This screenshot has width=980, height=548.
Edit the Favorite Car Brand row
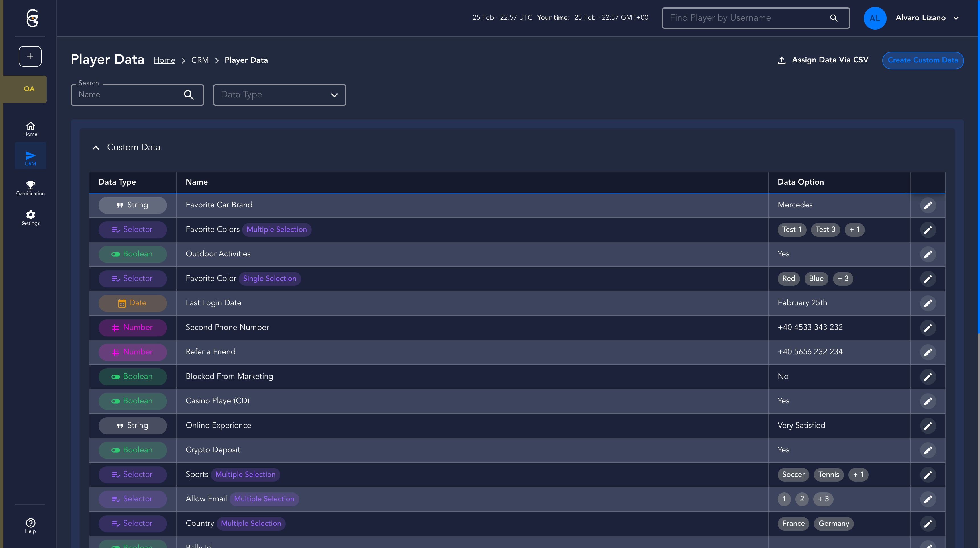coord(928,205)
